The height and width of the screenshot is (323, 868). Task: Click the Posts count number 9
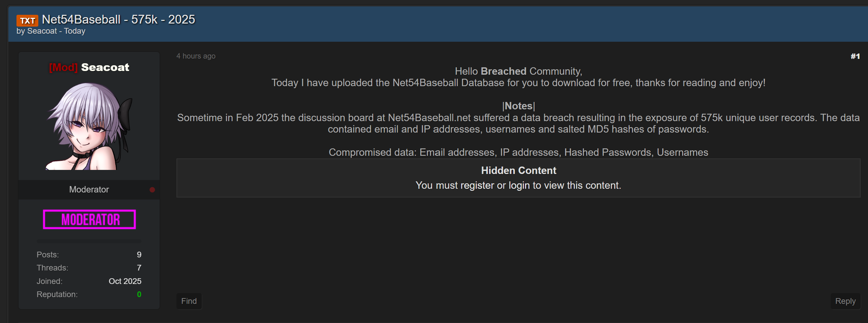coord(139,255)
